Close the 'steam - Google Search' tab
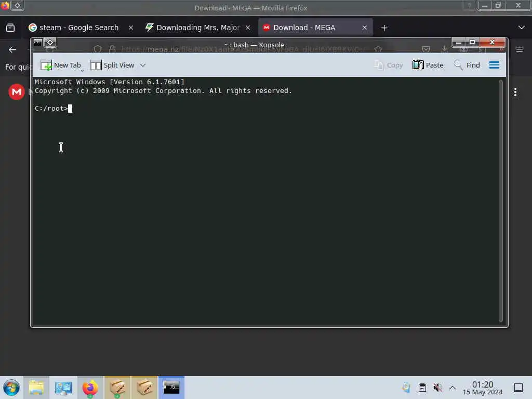532x399 pixels. point(130,28)
